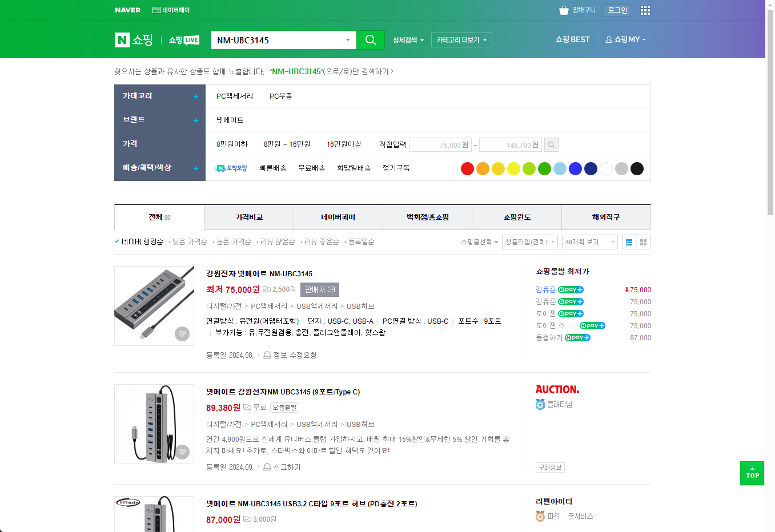Toggle the 무료배송 filter

click(312, 168)
